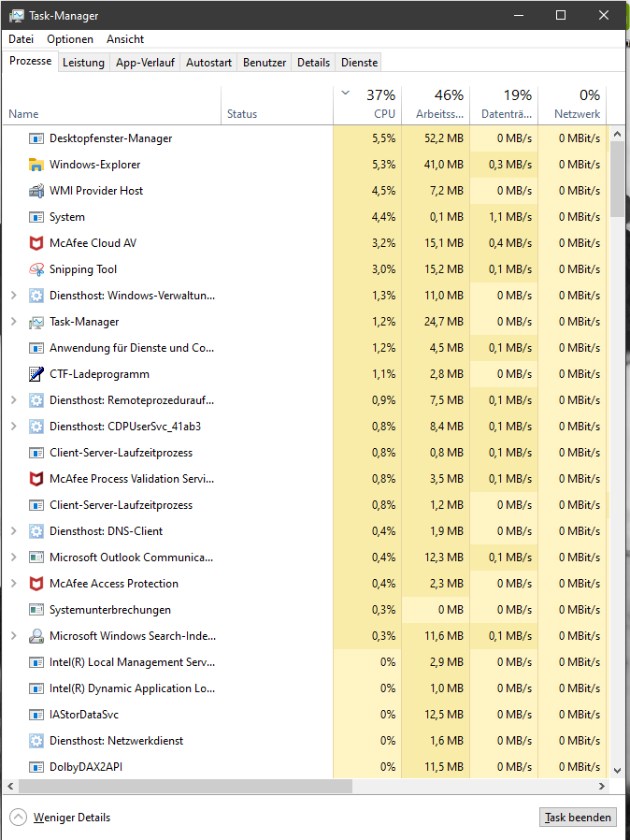
Task: Switch to the Leistung tab
Action: [83, 63]
